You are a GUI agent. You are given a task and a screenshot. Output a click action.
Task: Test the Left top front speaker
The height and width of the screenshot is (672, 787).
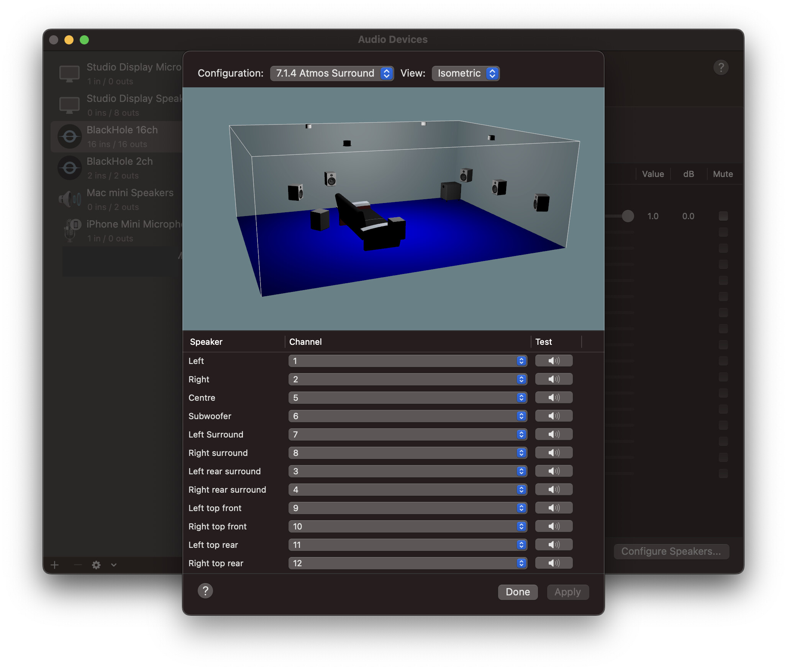pos(553,508)
